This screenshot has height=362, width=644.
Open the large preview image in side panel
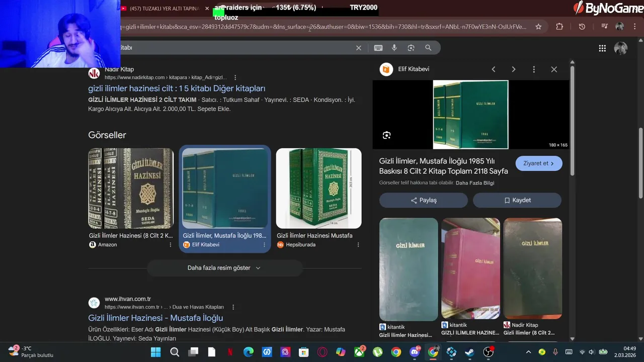click(x=470, y=115)
